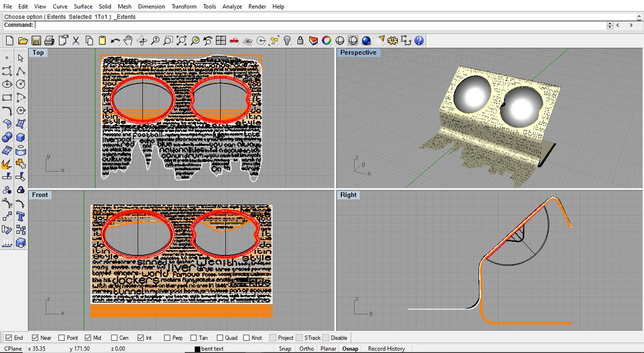Click the black layer swatch beside bent text

click(197, 349)
